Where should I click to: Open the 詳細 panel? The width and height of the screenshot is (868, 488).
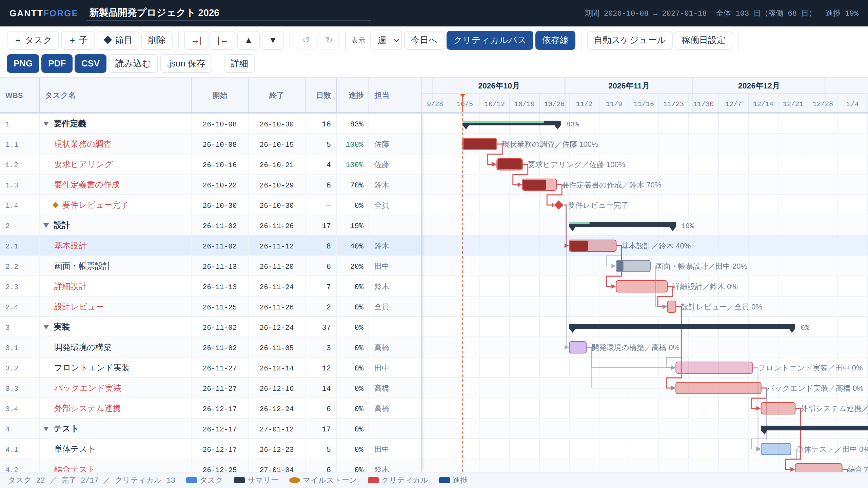[239, 63]
